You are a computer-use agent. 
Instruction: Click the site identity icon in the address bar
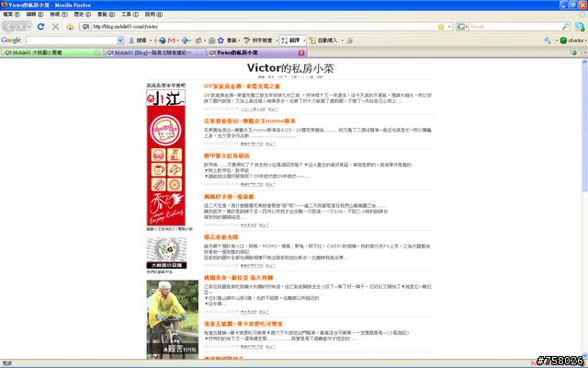click(x=85, y=27)
